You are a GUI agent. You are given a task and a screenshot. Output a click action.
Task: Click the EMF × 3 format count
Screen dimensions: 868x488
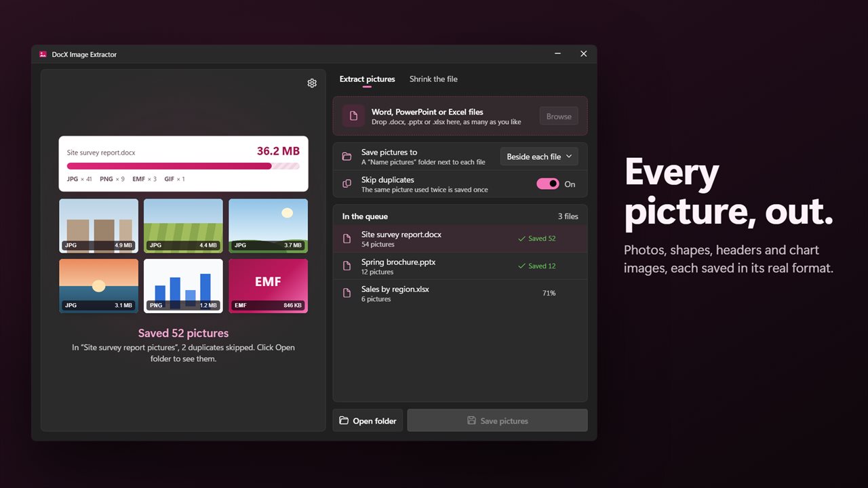pos(144,179)
